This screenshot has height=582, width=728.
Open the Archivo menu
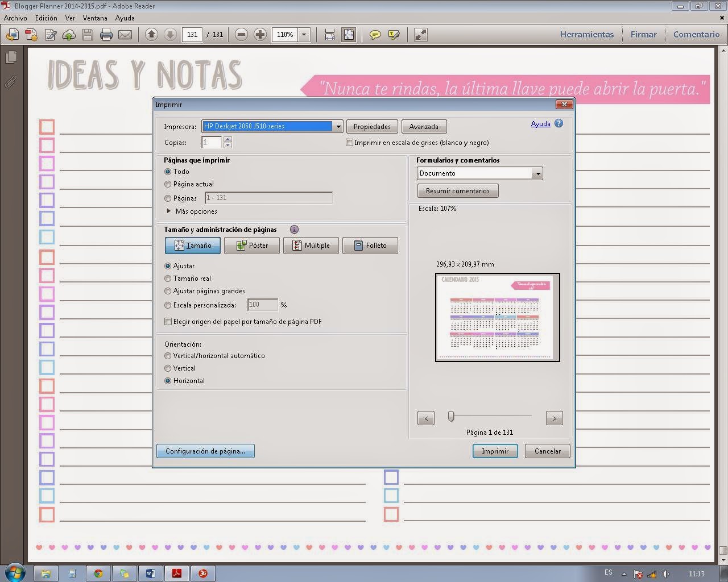coord(15,18)
